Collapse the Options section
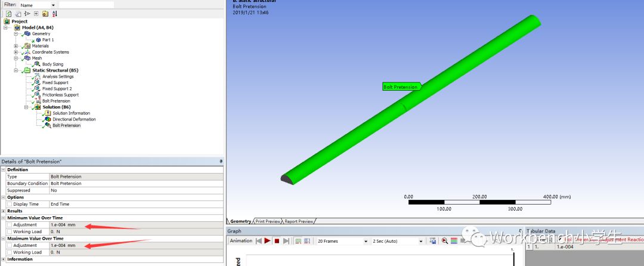This screenshot has width=644, height=266. point(4,197)
